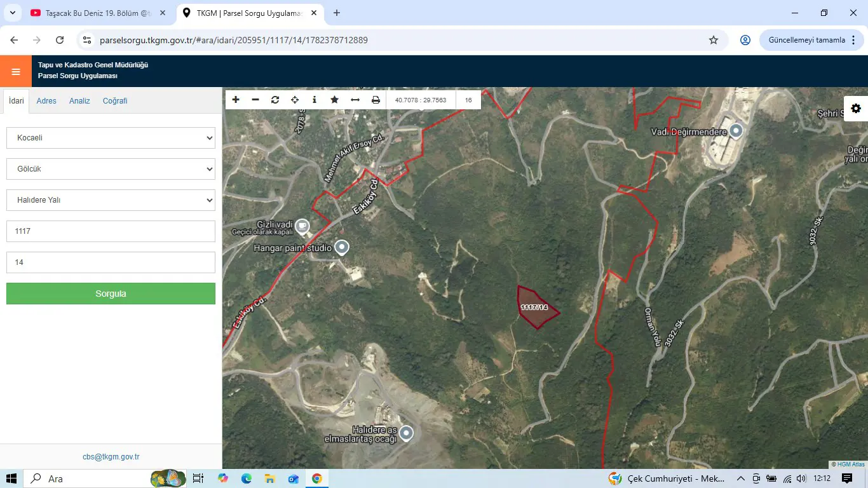
Task: Click the green Sorgula button
Action: point(111,294)
